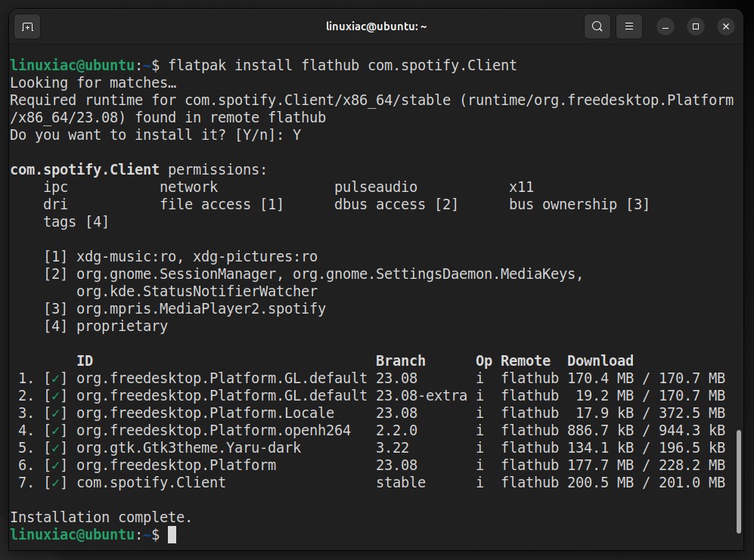Click the ID column header
Image resolution: width=754 pixels, height=560 pixels.
point(85,361)
